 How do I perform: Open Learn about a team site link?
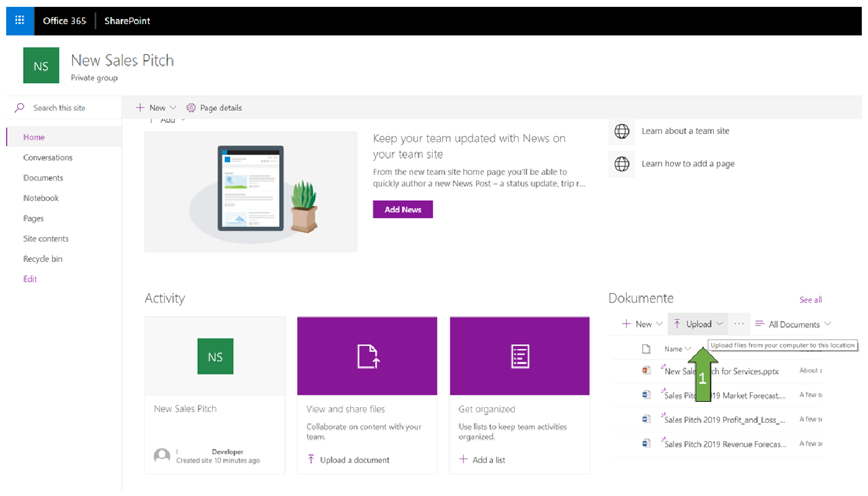(x=685, y=131)
